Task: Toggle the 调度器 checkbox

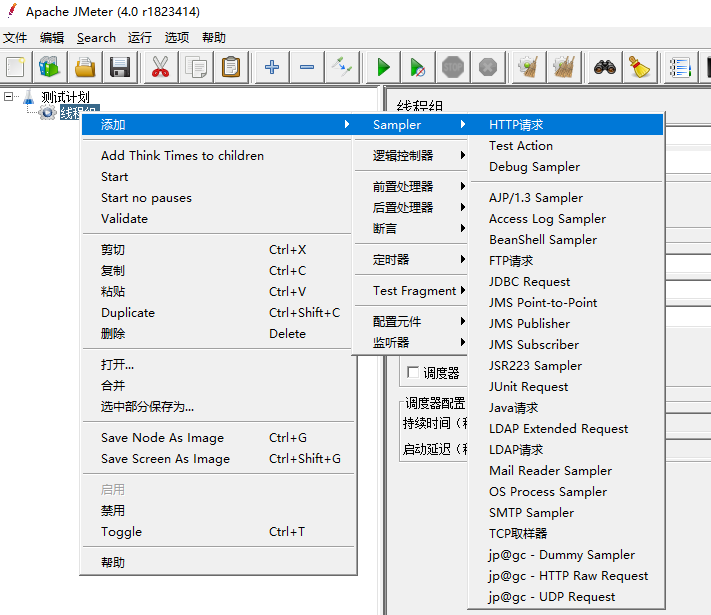Action: click(413, 373)
